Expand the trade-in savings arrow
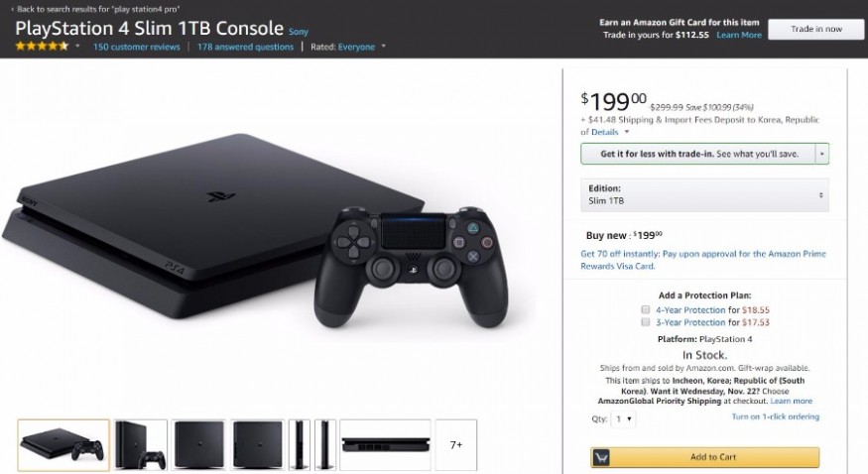 pyautogui.click(x=822, y=154)
